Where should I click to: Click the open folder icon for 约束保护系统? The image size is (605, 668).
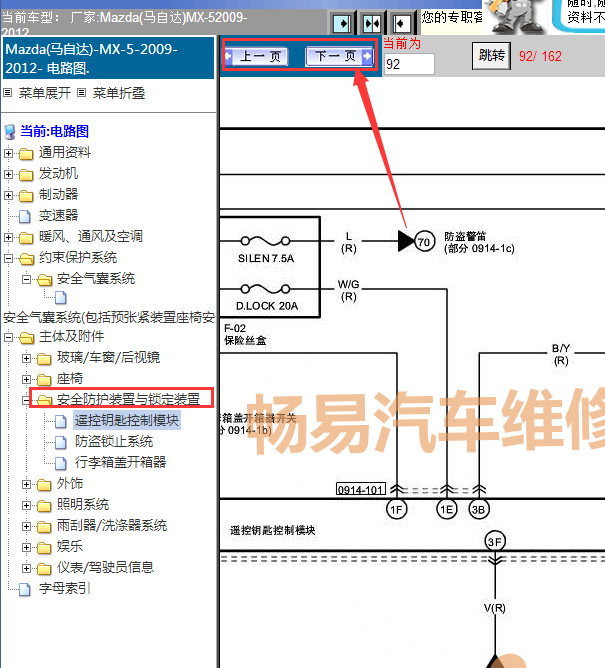tap(26, 259)
